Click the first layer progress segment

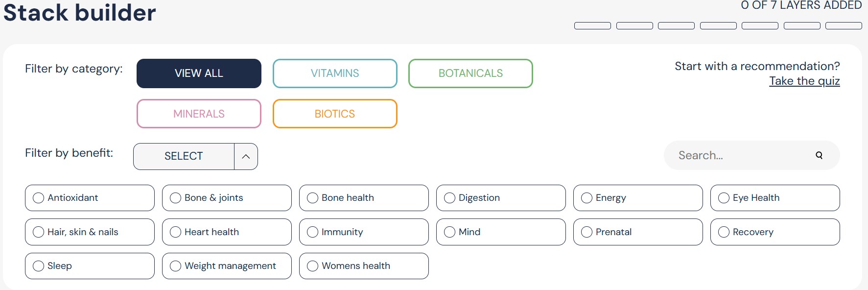tap(592, 26)
